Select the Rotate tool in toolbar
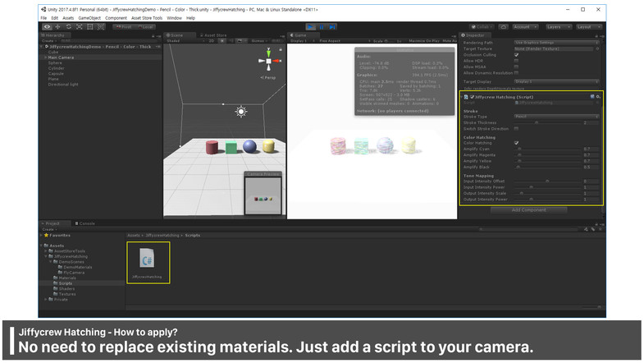644x363 pixels. (69, 27)
